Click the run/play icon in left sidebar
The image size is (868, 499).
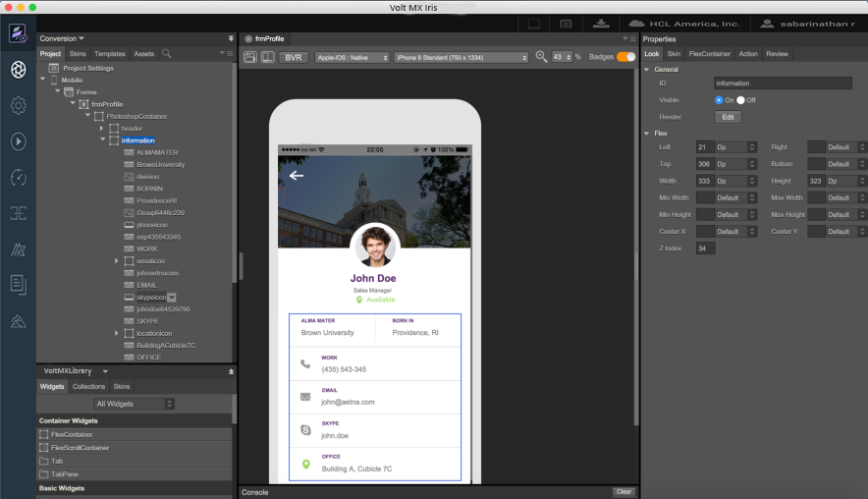(x=18, y=141)
